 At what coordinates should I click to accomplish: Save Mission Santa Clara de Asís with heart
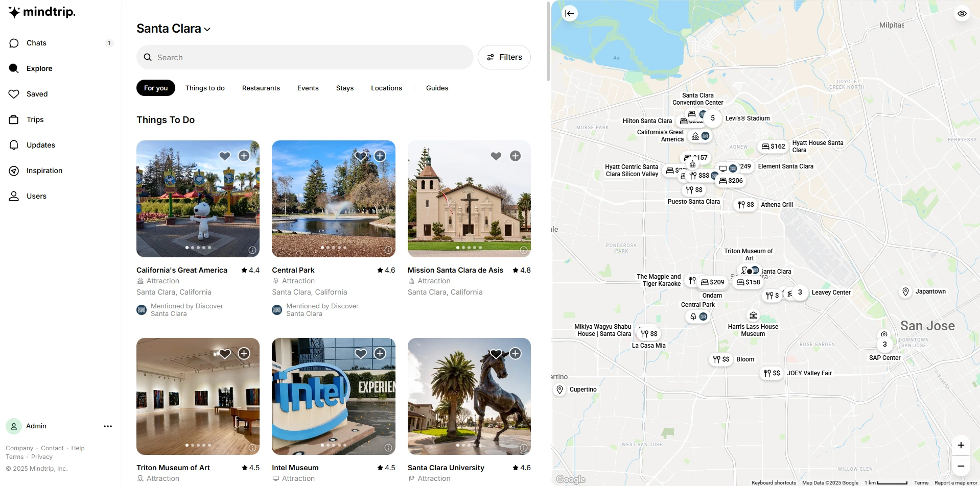coord(496,156)
